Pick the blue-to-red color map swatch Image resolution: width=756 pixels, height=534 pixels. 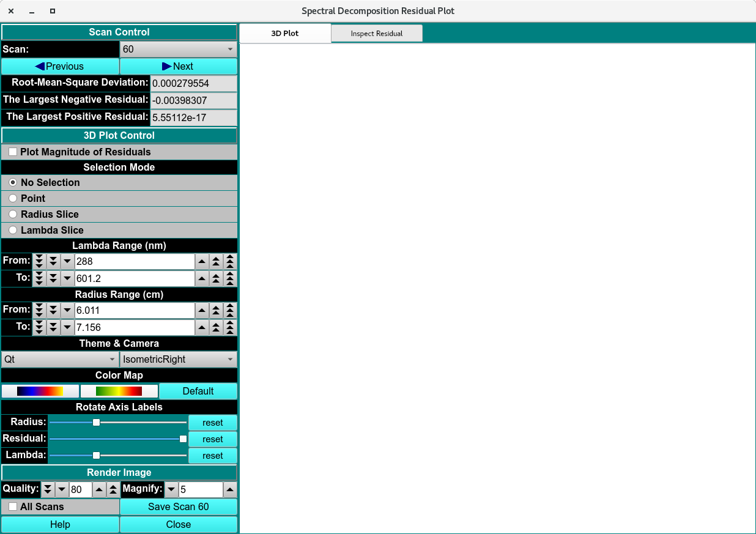[x=40, y=391]
